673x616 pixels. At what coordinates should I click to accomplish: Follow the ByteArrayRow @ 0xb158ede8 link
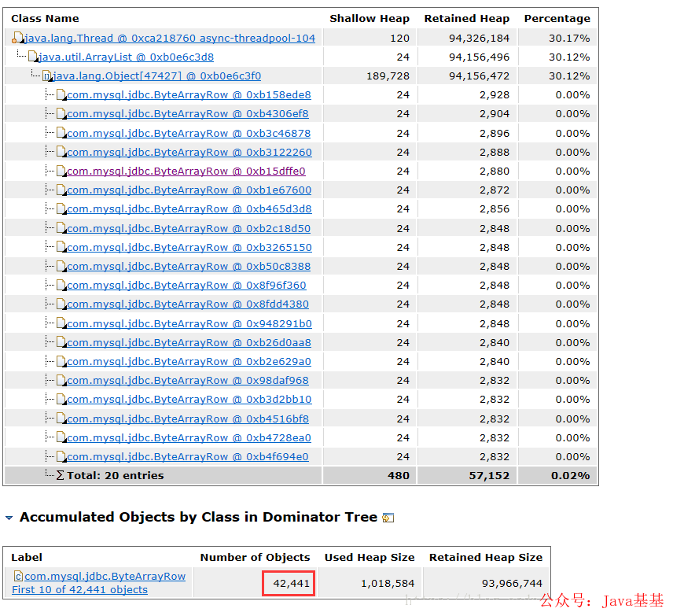point(189,95)
